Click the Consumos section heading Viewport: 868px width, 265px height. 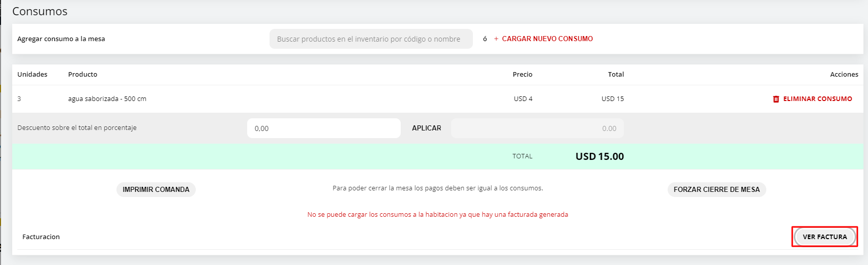tap(40, 11)
